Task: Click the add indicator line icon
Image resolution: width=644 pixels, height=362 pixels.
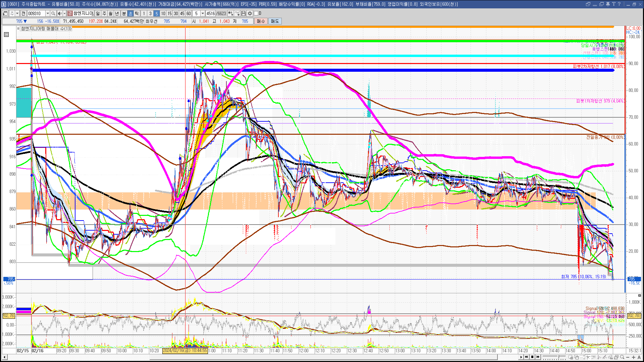Action: (237, 13)
